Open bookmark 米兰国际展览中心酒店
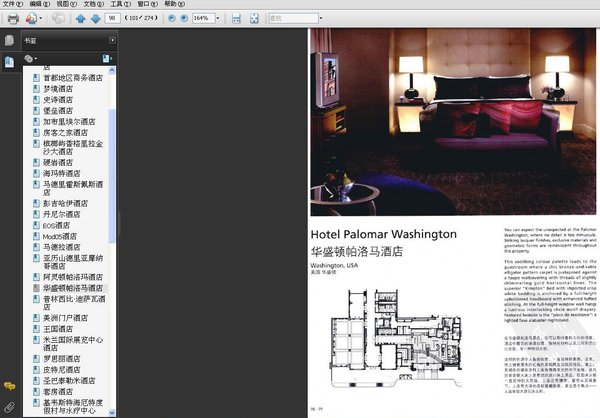This screenshot has height=418, width=600. (x=73, y=344)
